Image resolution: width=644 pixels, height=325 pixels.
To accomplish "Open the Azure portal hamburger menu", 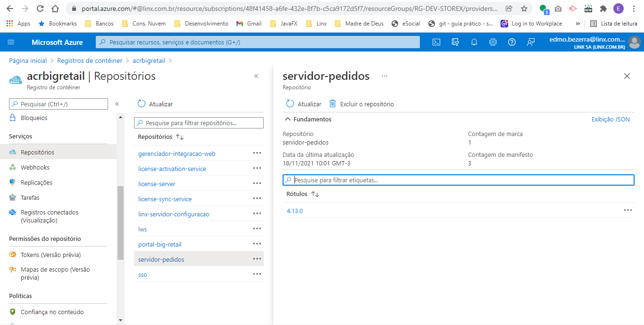I will pyautogui.click(x=11, y=42).
